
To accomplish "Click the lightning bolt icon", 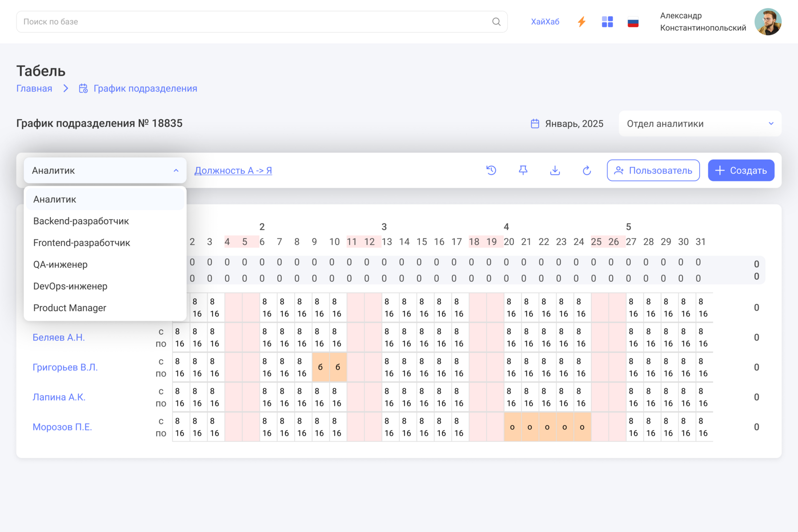I will [581, 22].
